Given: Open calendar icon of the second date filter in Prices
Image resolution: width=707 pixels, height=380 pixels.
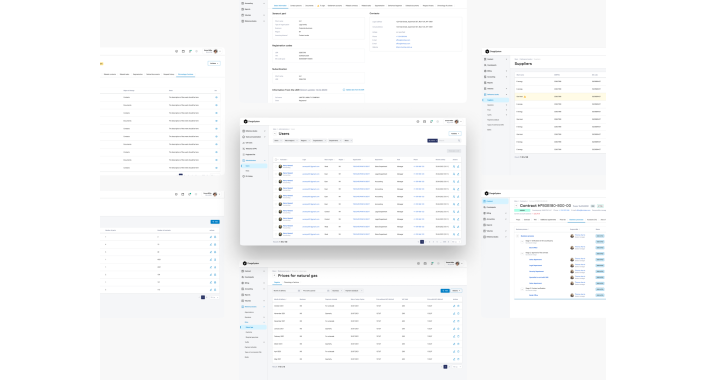Looking at the screenshot, I should coord(328,291).
